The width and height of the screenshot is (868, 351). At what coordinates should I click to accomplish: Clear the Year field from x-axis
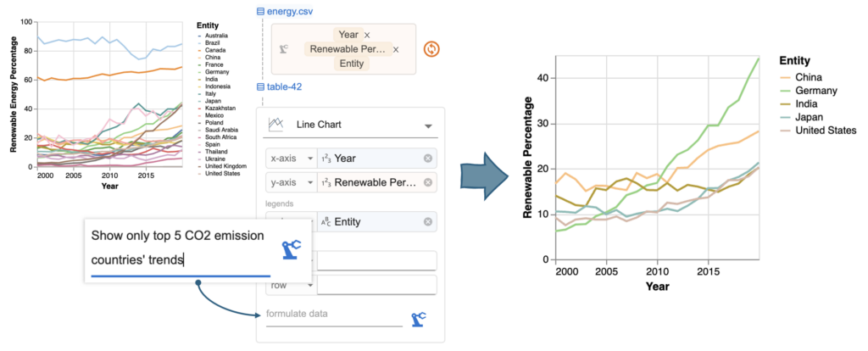point(428,158)
